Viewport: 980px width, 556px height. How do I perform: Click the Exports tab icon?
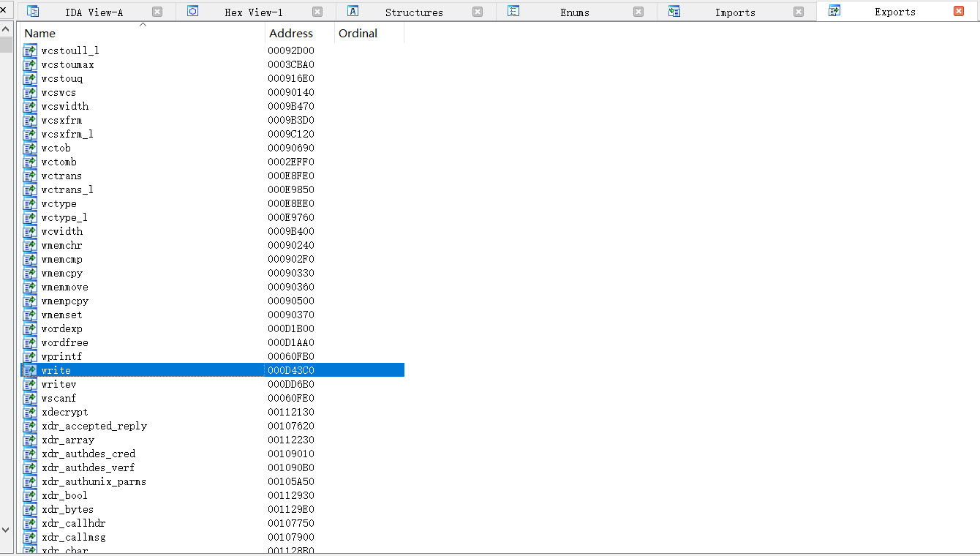(x=834, y=11)
